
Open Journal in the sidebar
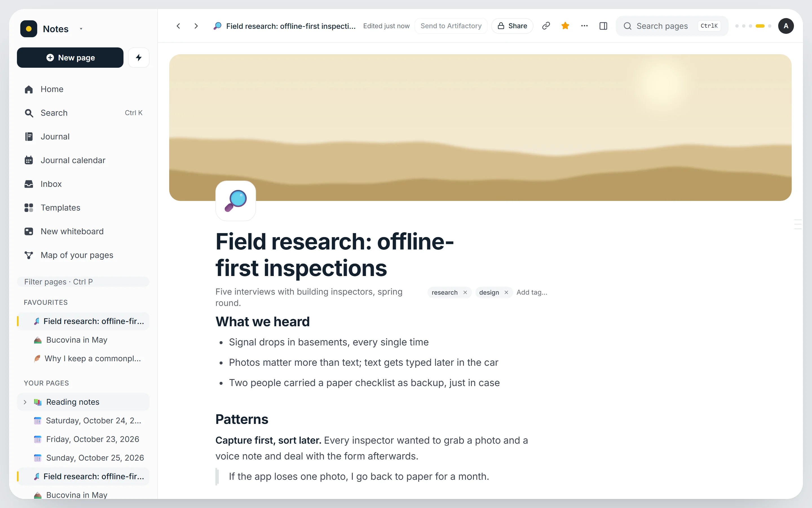(x=83, y=136)
